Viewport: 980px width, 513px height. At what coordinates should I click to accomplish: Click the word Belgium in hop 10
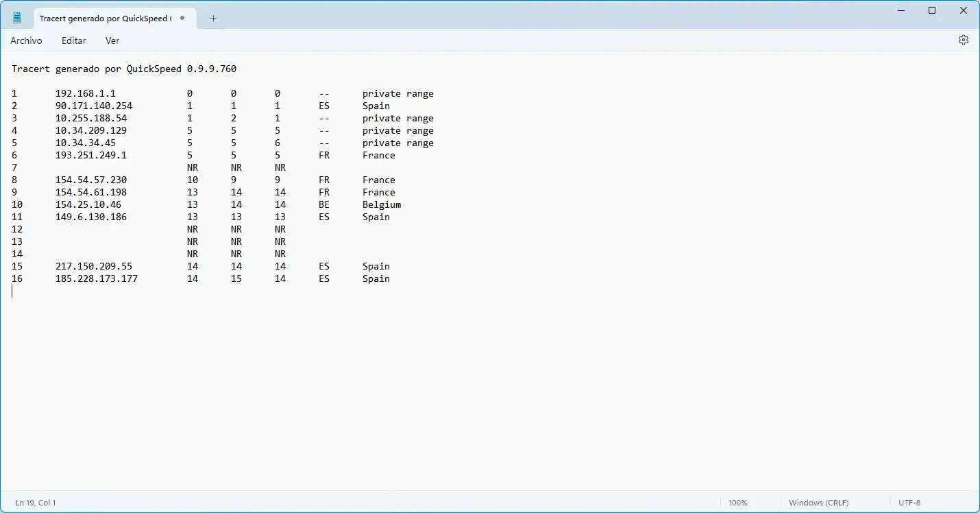coord(382,204)
